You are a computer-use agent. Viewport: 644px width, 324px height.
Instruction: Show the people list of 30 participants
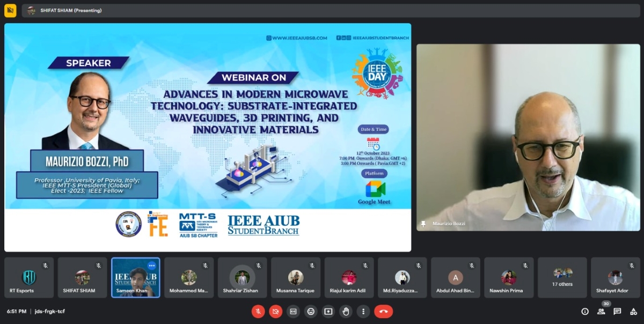point(602,311)
